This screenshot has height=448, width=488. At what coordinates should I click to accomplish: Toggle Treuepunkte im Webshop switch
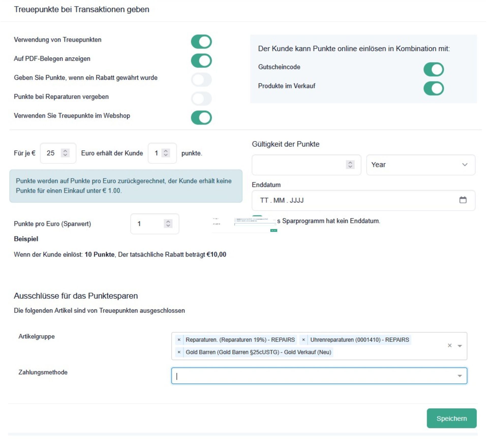coord(201,118)
